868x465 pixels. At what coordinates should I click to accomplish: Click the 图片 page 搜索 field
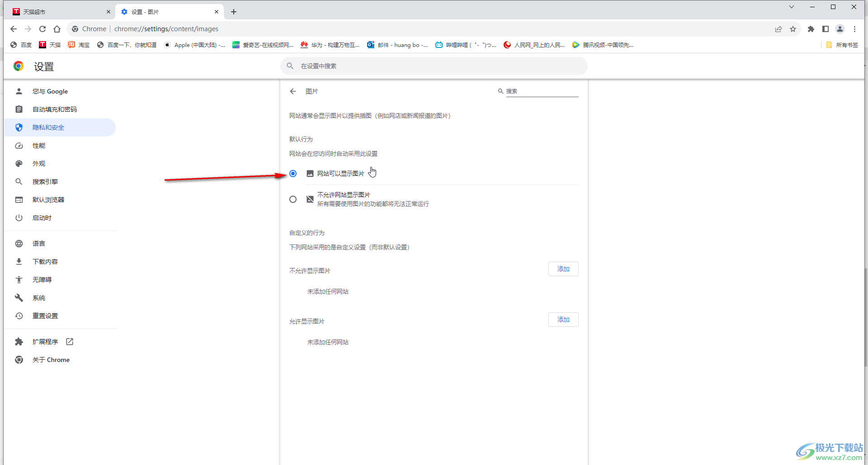point(542,91)
